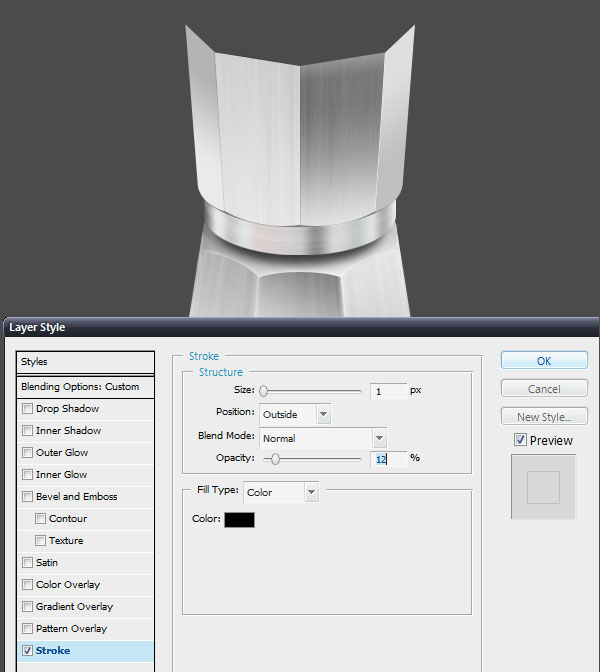Select the Drop Shadow style label
Image resolution: width=600 pixels, height=672 pixels.
(67, 408)
